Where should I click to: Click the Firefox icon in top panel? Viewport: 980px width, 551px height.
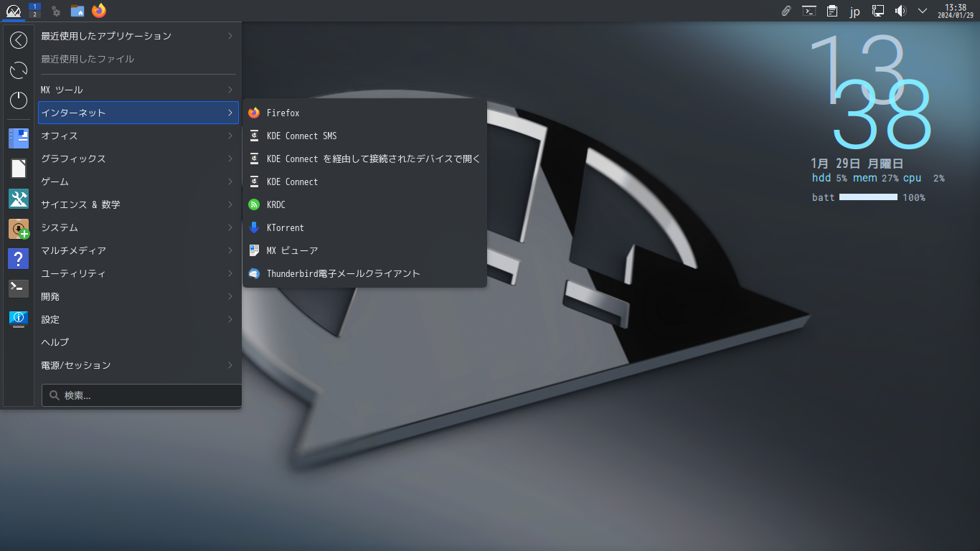click(99, 11)
